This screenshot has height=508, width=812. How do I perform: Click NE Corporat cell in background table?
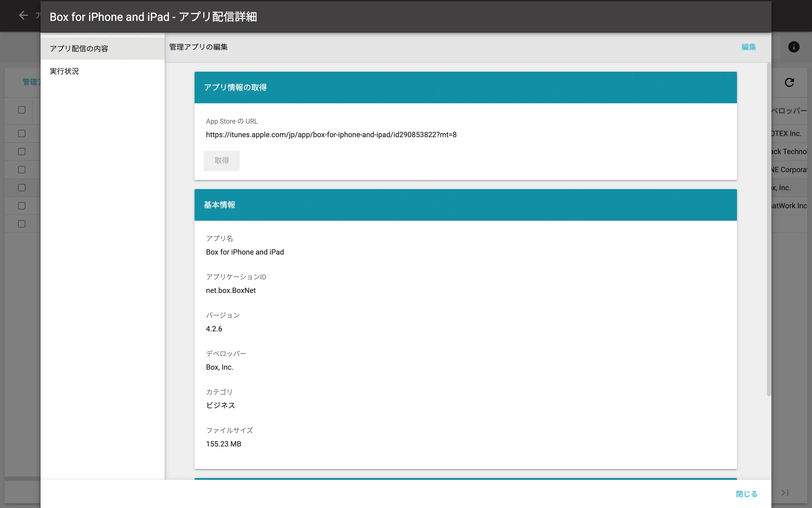click(789, 170)
